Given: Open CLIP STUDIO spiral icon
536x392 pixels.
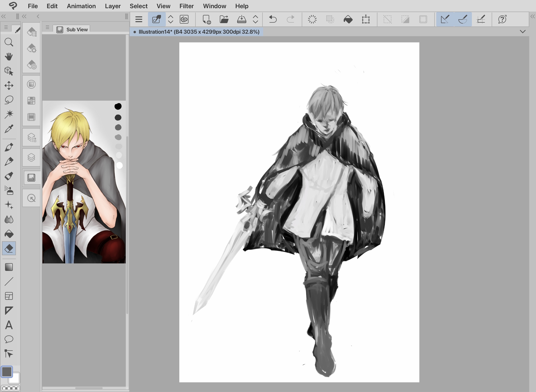Looking at the screenshot, I should click(184, 19).
